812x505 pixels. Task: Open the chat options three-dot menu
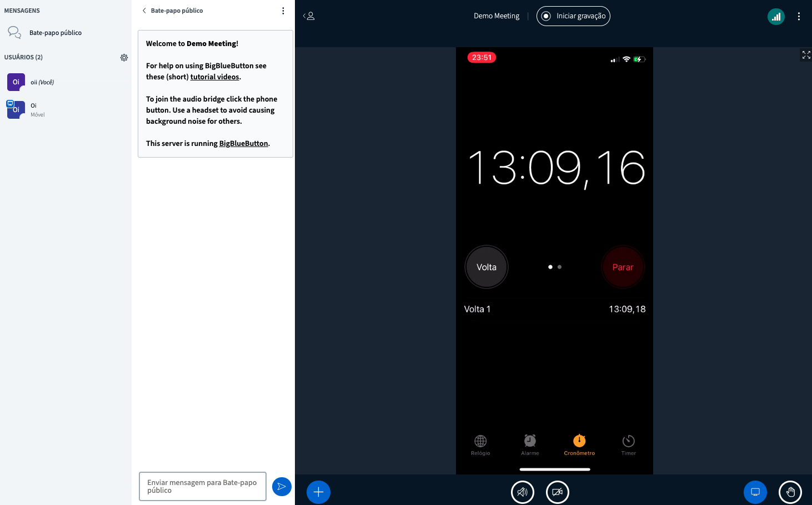pos(283,10)
